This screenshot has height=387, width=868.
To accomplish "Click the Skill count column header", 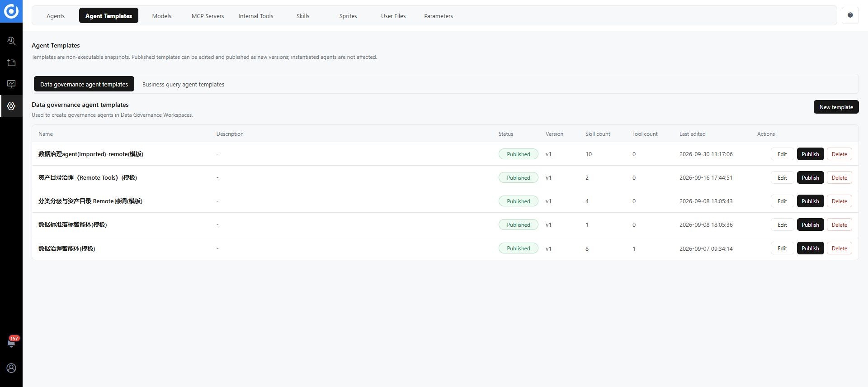I will pyautogui.click(x=597, y=134).
